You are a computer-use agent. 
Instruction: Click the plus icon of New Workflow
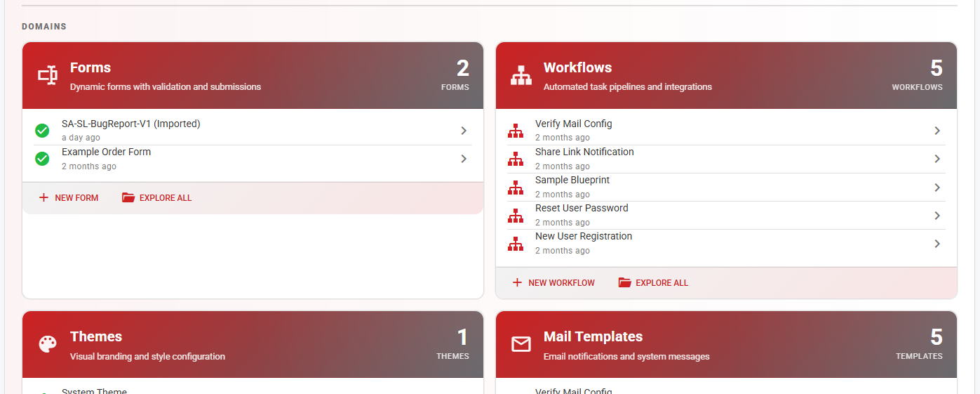517,282
